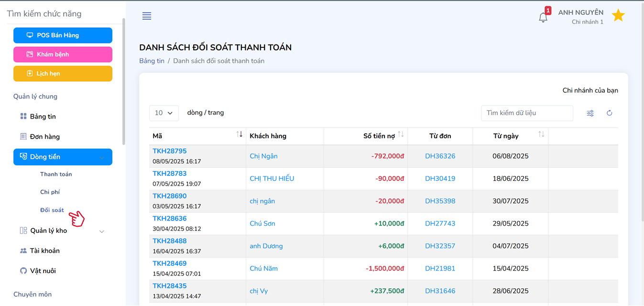Click the Bảng tin breadcrumb link
The width and height of the screenshot is (644, 306).
click(x=152, y=61)
